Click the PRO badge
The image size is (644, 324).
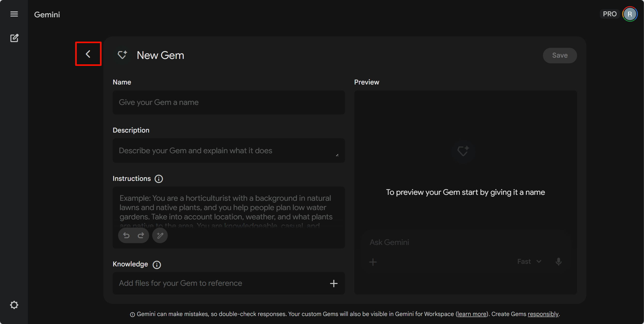click(x=610, y=14)
